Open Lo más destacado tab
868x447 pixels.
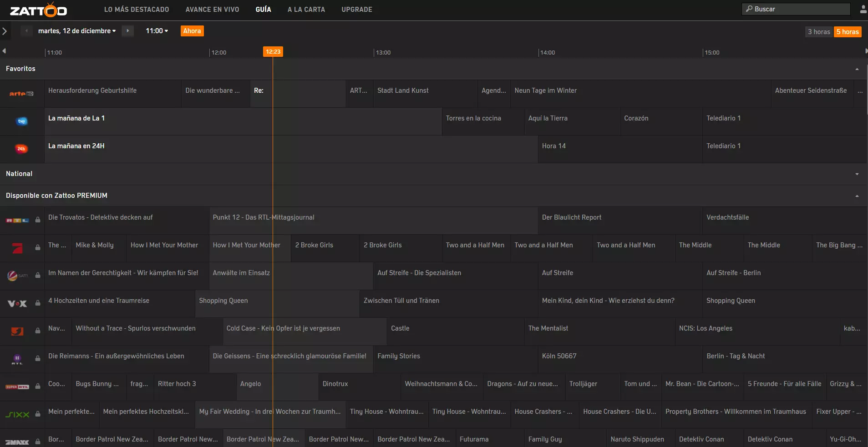coord(137,10)
